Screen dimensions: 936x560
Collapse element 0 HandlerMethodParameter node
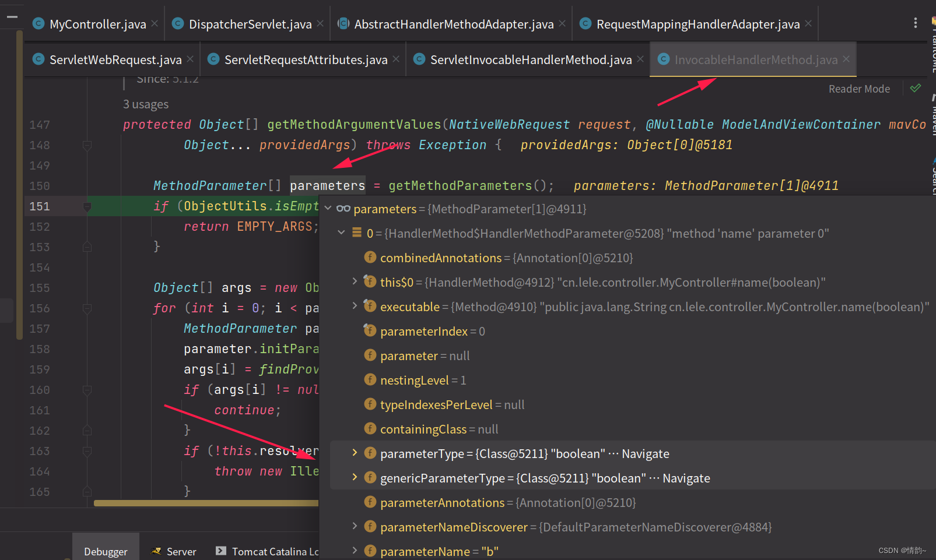pyautogui.click(x=341, y=233)
